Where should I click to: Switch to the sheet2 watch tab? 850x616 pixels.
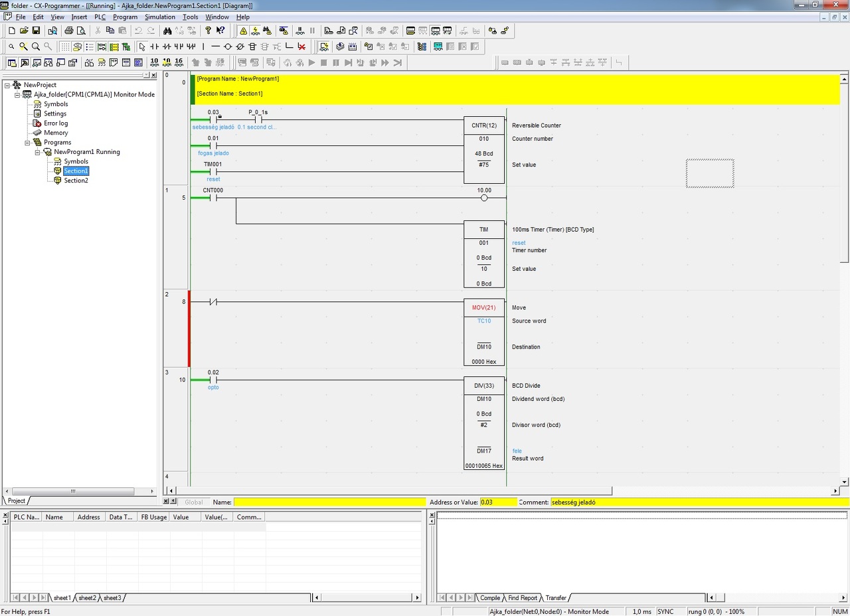87,598
